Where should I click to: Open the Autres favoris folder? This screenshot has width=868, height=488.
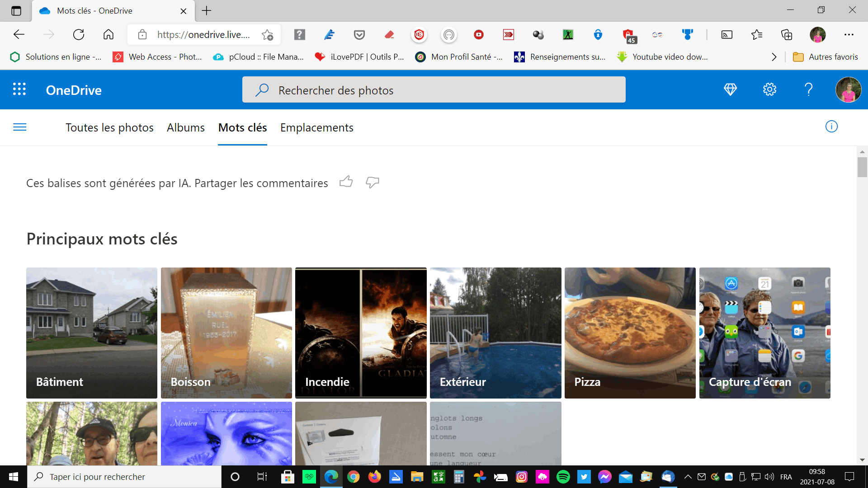pyautogui.click(x=826, y=57)
